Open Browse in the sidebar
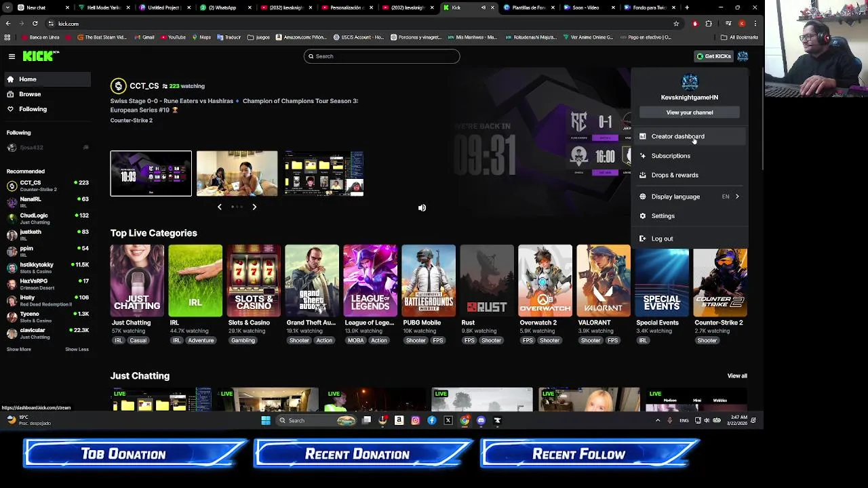Screen dimensions: 868x488 point(47,94)
